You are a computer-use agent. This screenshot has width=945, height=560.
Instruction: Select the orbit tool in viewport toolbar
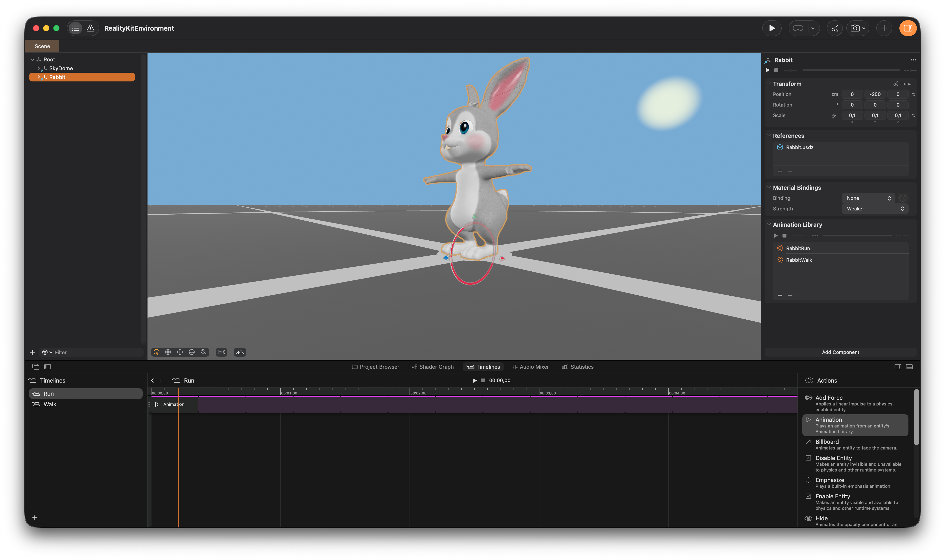tap(156, 352)
